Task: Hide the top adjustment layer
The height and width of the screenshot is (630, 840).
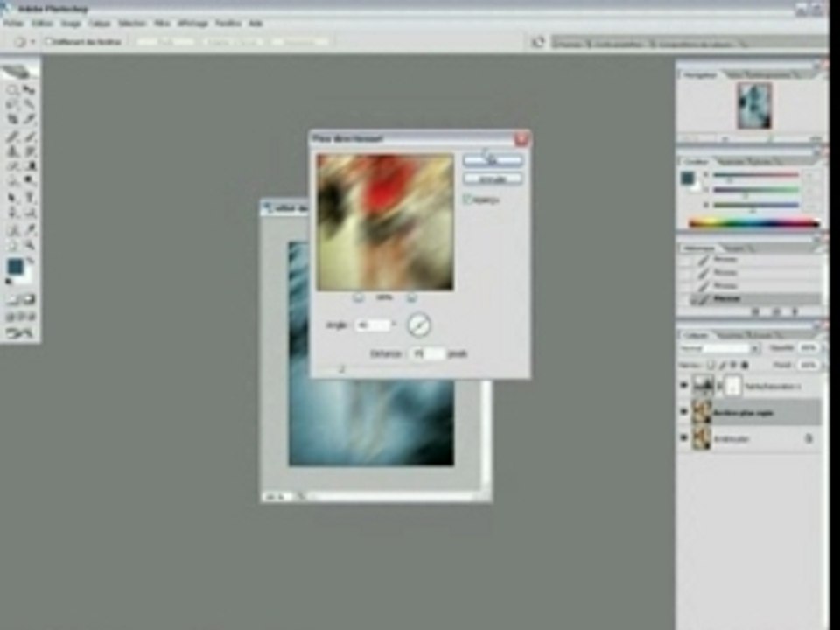Action: (683, 385)
